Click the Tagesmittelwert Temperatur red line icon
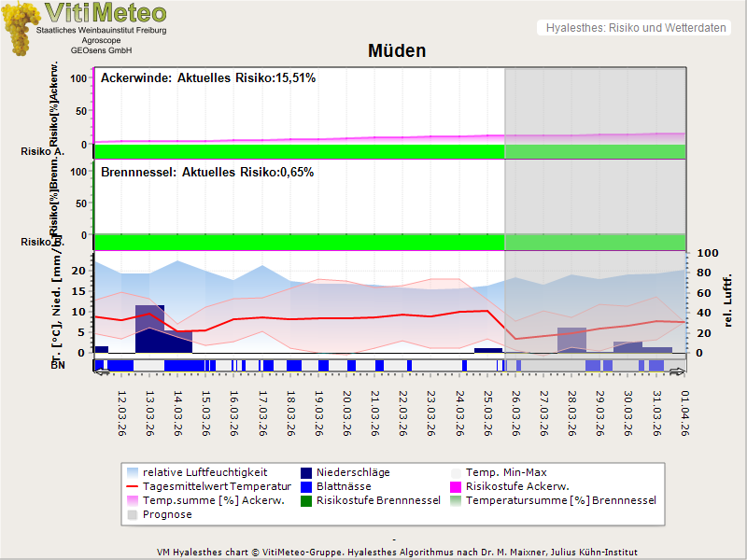The height and width of the screenshot is (560, 747). coord(134,486)
